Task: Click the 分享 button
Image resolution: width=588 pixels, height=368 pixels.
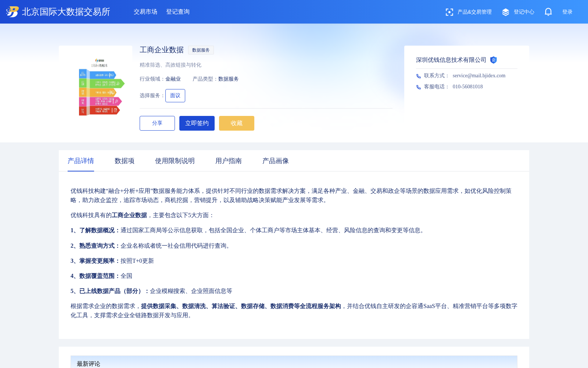Action: 157,123
